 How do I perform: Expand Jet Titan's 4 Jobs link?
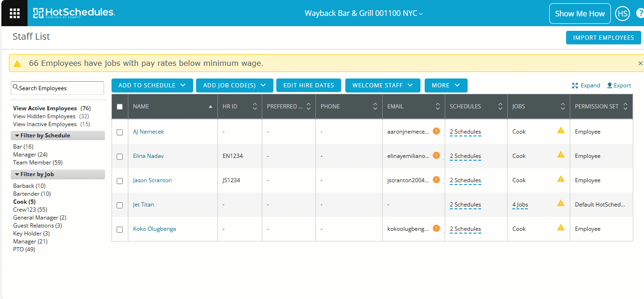(520, 205)
